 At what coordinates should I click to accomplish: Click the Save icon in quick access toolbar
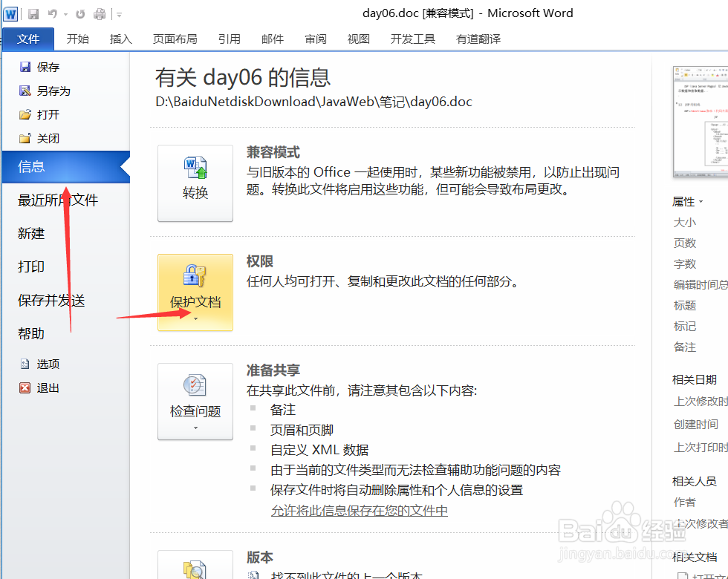coord(33,14)
